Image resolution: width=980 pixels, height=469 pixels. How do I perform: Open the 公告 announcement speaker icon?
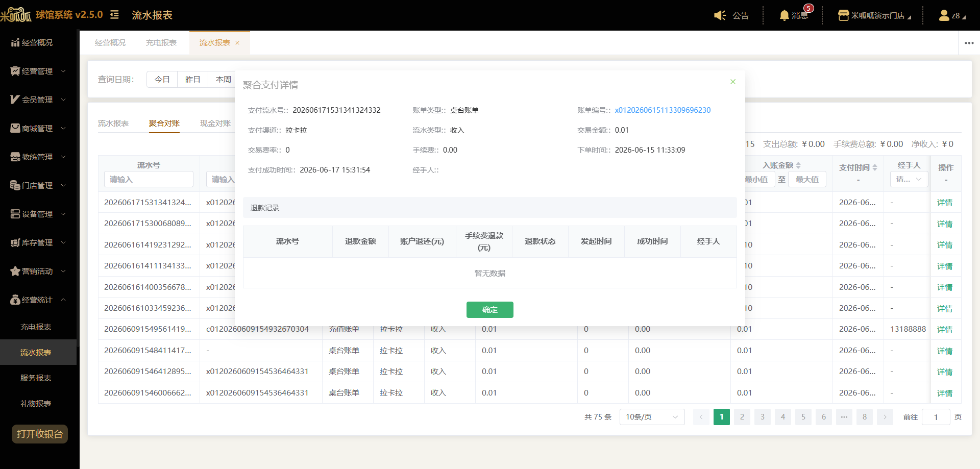tap(720, 15)
